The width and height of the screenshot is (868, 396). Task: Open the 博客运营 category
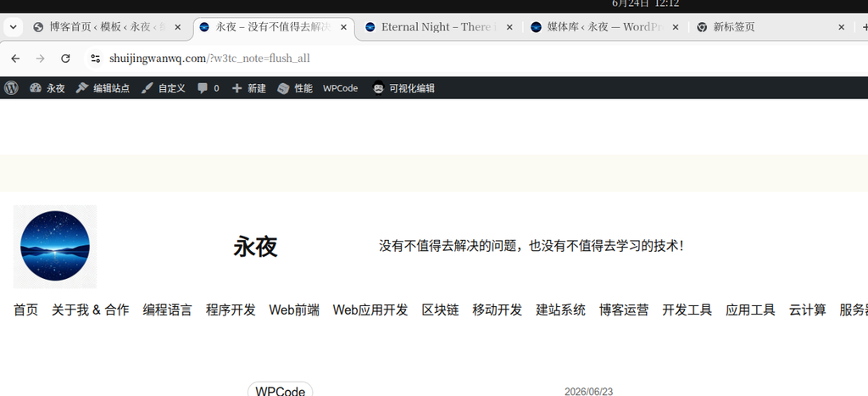[624, 310]
